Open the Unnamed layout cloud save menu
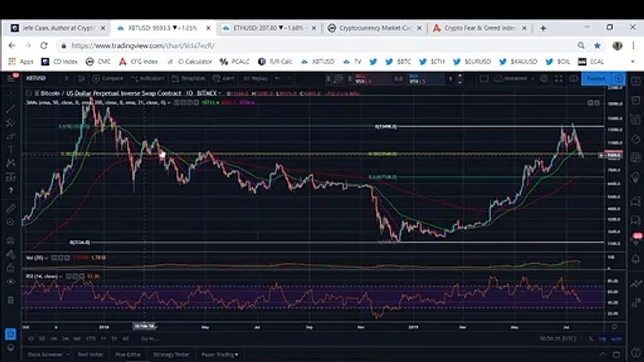The image size is (644, 362). point(514,79)
